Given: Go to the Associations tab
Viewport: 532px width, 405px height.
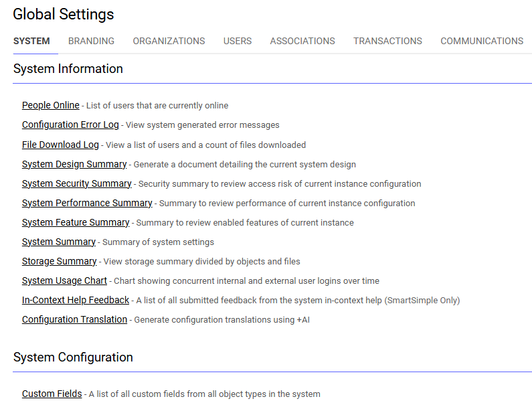Looking at the screenshot, I should pos(302,41).
